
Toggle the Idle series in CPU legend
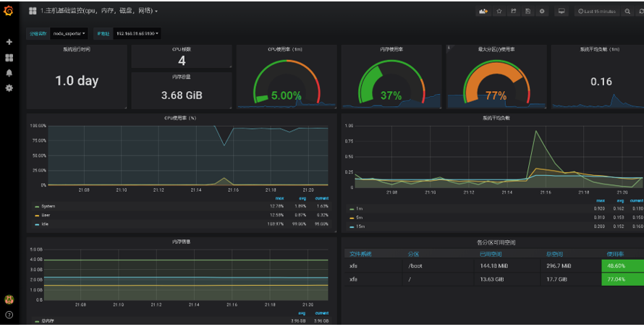pyautogui.click(x=45, y=224)
